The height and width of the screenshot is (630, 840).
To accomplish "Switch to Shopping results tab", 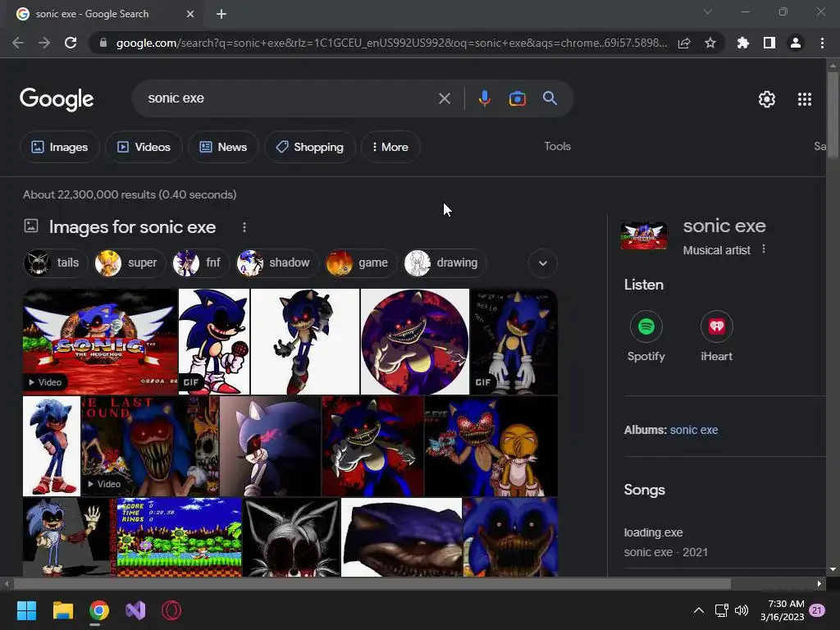I will click(x=309, y=147).
